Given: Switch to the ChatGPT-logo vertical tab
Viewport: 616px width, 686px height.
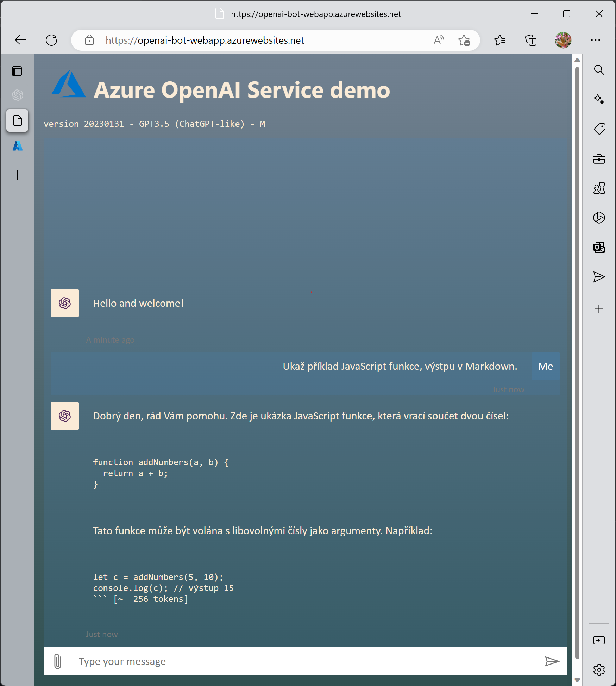Looking at the screenshot, I should [x=17, y=95].
